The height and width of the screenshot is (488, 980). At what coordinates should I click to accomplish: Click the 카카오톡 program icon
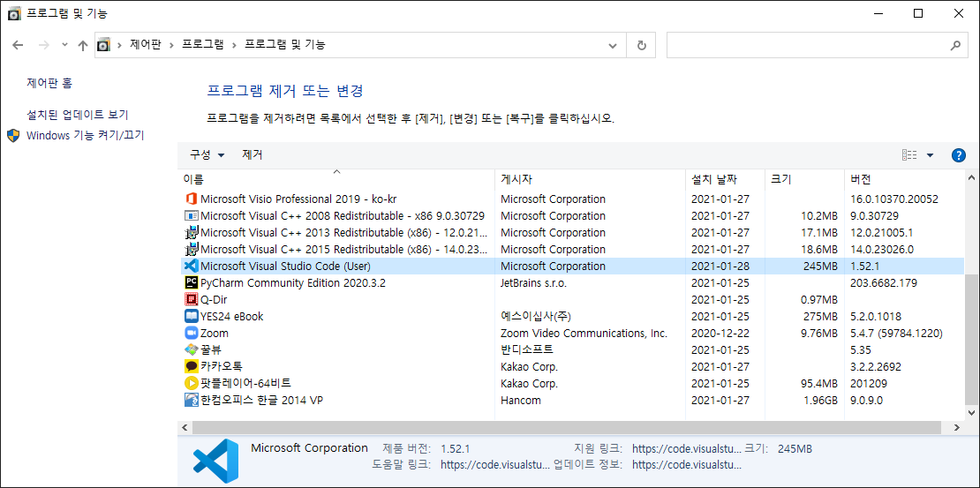coord(192,367)
